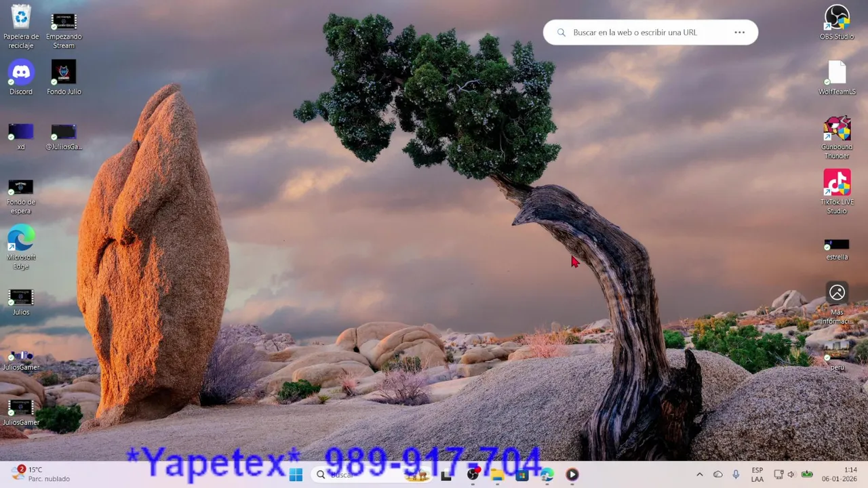Open Microsoft Store from the taskbar
The width and height of the screenshot is (868, 488).
click(x=522, y=475)
